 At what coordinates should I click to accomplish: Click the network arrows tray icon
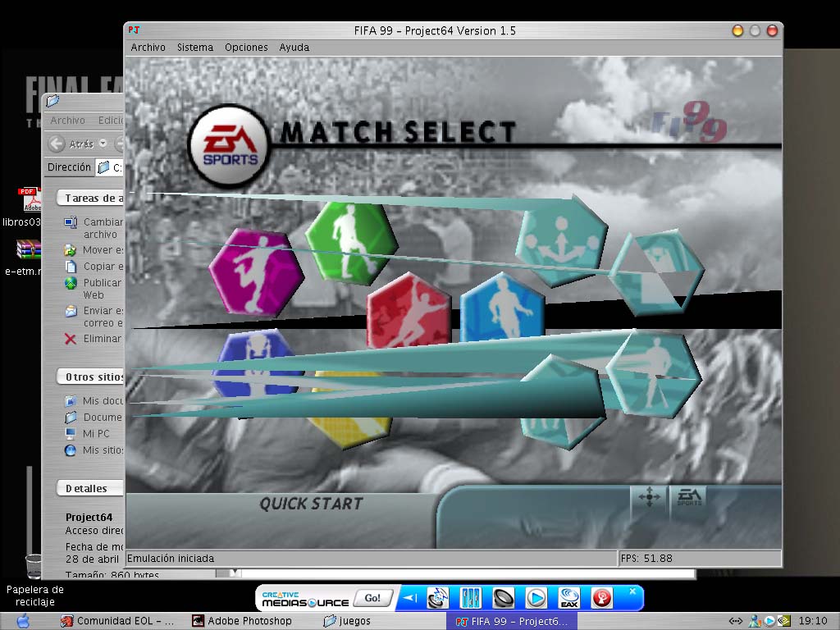click(736, 621)
